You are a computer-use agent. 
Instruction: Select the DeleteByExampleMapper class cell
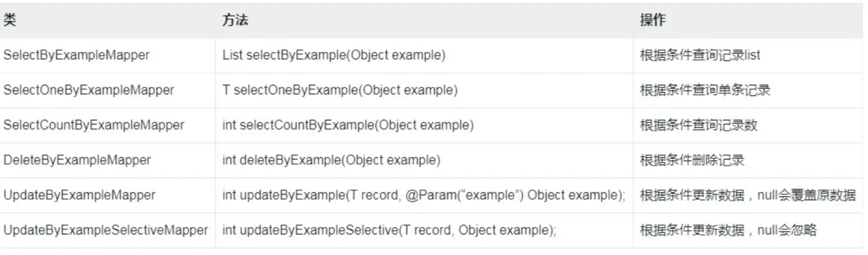click(77, 160)
